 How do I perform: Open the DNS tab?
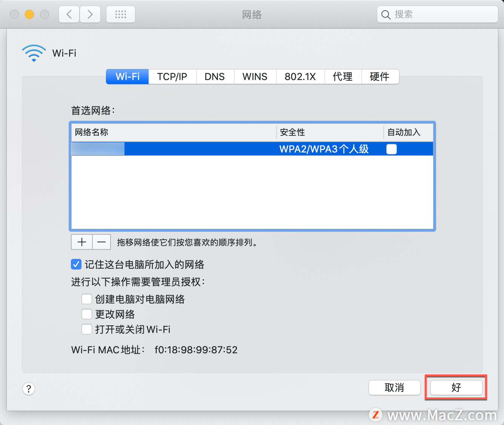[x=215, y=77]
